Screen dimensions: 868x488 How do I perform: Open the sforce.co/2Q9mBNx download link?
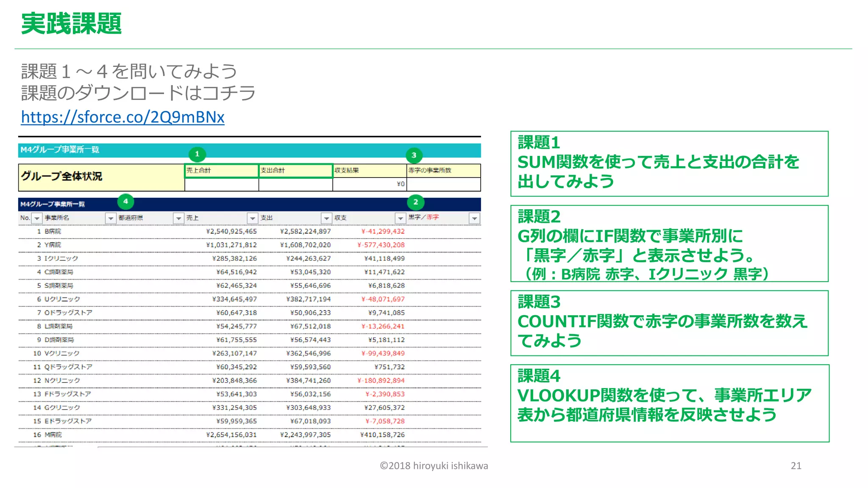(x=123, y=117)
